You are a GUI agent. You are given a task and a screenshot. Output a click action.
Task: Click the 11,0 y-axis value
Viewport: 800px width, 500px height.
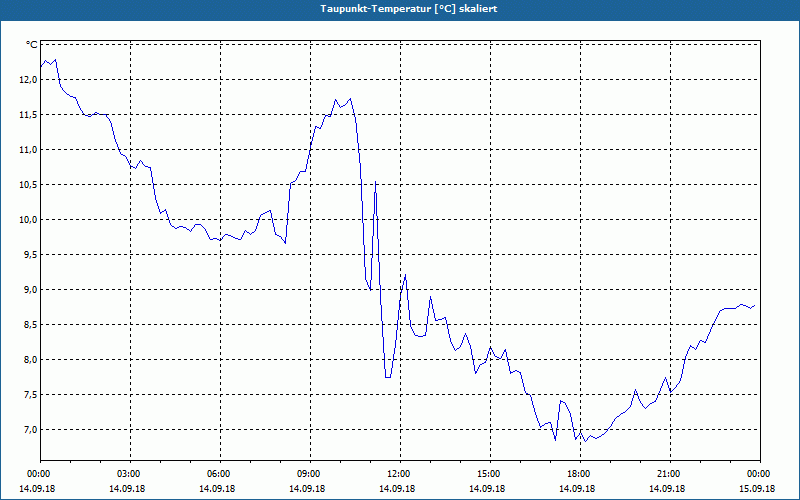pyautogui.click(x=28, y=150)
